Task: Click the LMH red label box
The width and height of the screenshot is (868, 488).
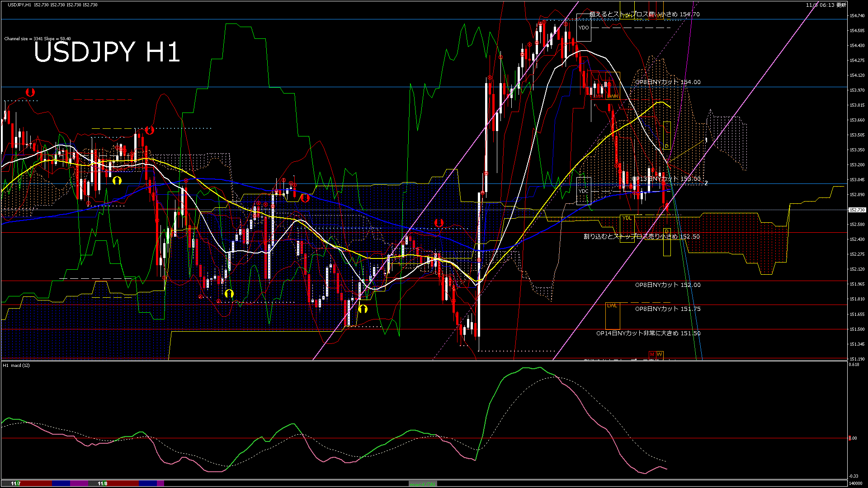Action: tap(598, 96)
